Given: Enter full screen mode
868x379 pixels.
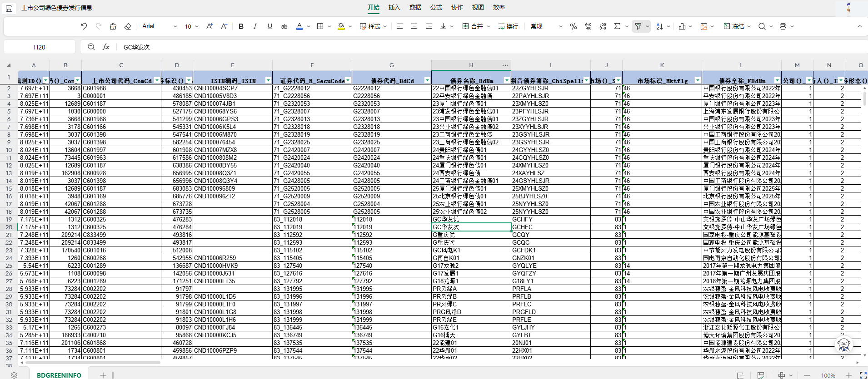Looking at the screenshot, I should [x=863, y=375].
